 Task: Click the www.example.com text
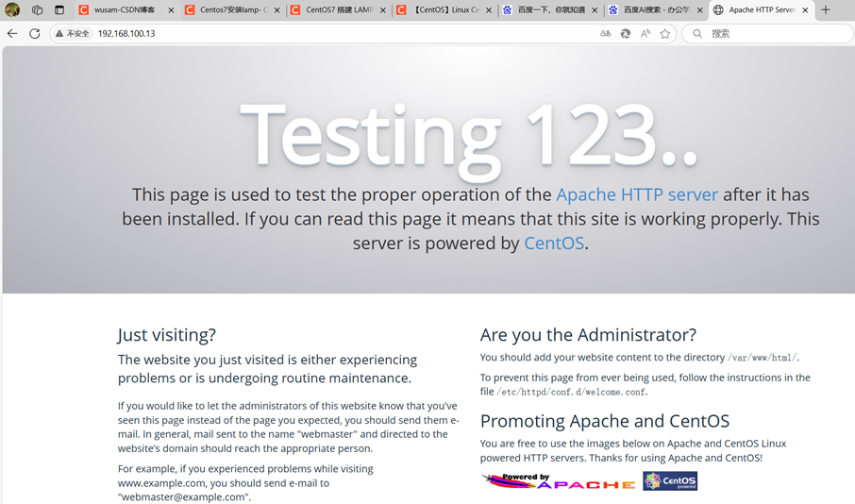click(162, 482)
